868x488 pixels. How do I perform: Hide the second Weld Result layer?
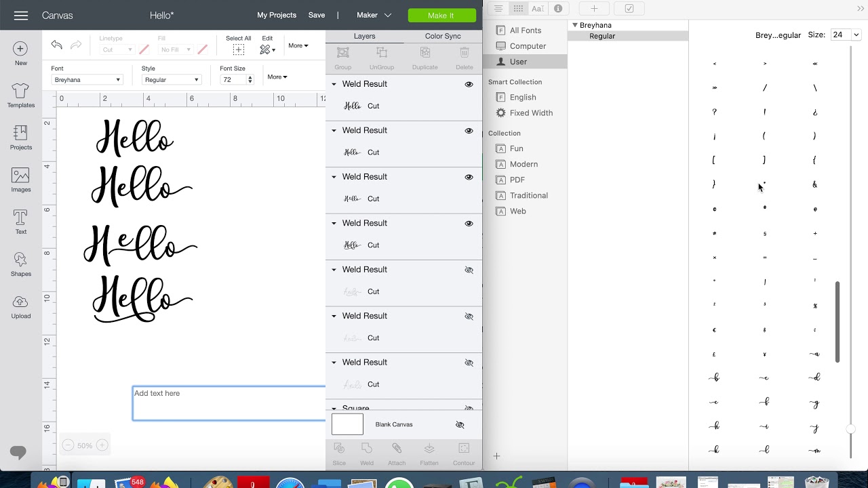pyautogui.click(x=469, y=130)
